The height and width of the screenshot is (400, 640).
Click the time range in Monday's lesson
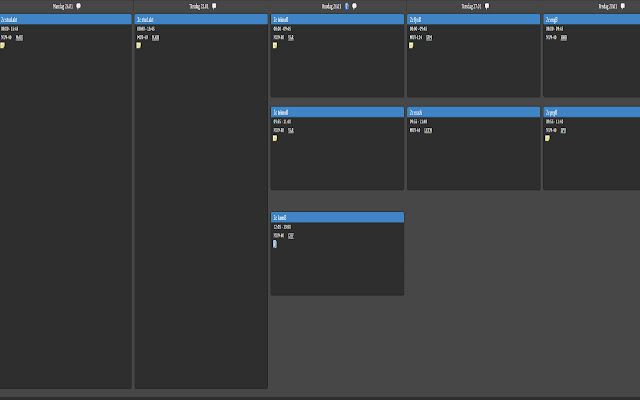[9, 29]
